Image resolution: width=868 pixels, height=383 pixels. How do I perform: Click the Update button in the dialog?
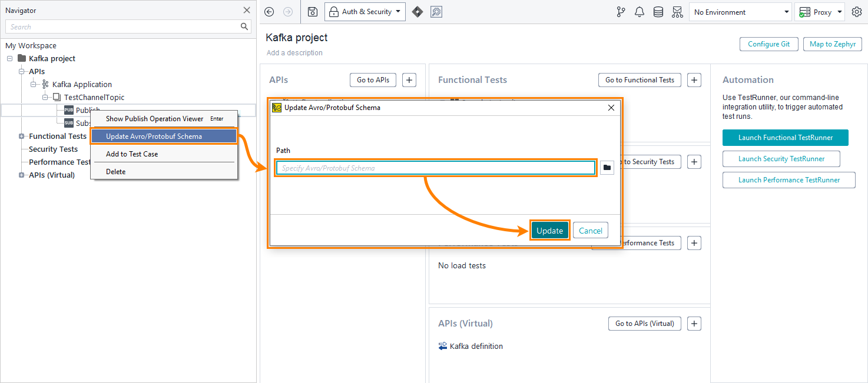coord(549,230)
